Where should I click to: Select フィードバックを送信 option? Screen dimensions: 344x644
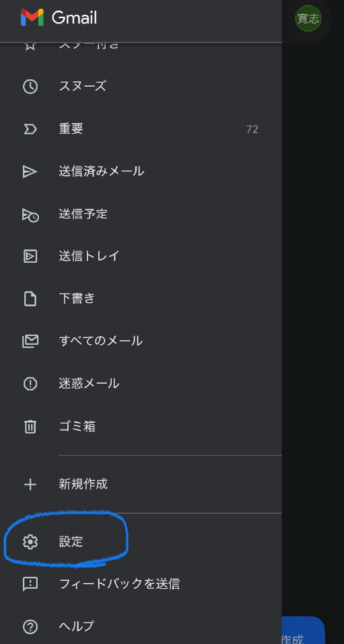click(x=141, y=584)
